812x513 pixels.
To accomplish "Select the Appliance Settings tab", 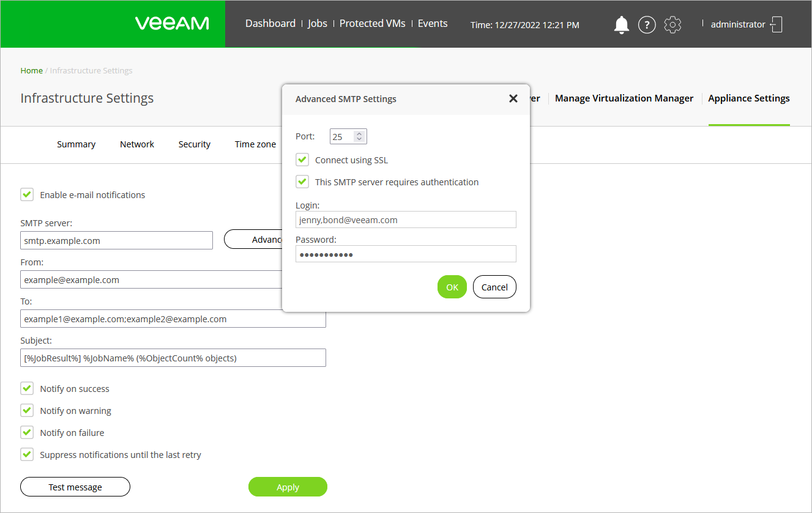I will click(x=749, y=98).
